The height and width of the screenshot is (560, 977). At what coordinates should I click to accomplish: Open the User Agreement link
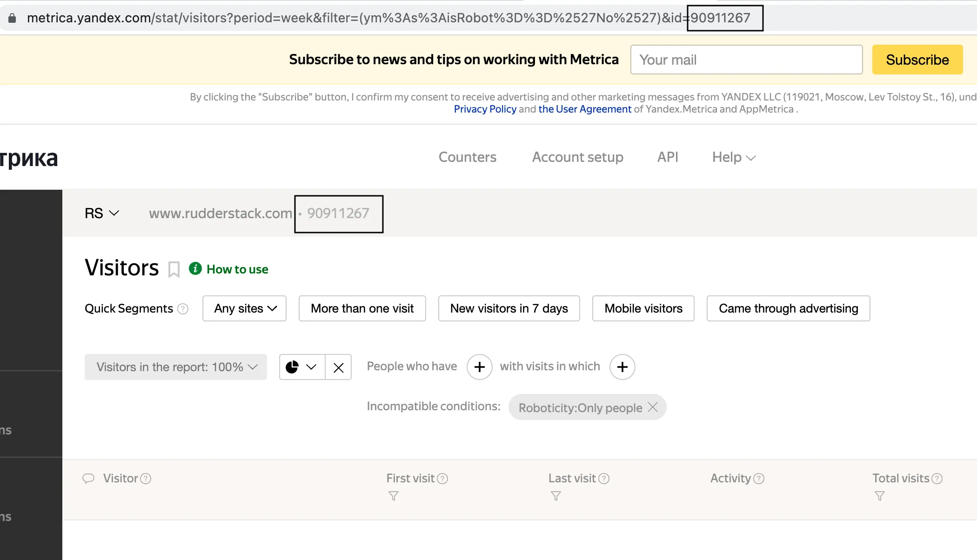585,109
